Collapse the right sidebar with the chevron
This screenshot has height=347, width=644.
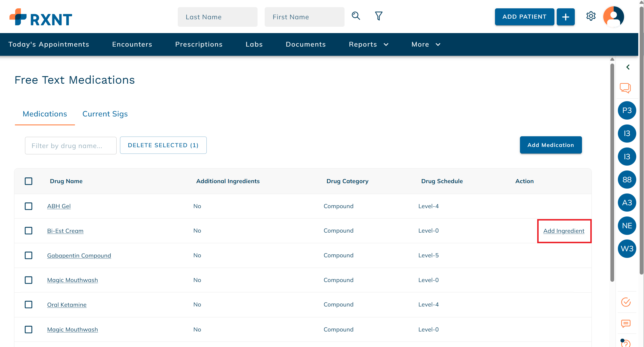(628, 67)
